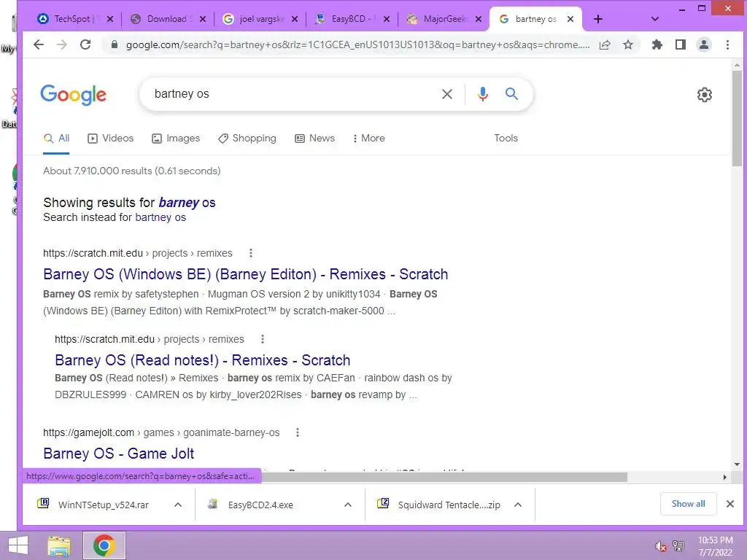Submit search with the magnifier icon

(511, 94)
